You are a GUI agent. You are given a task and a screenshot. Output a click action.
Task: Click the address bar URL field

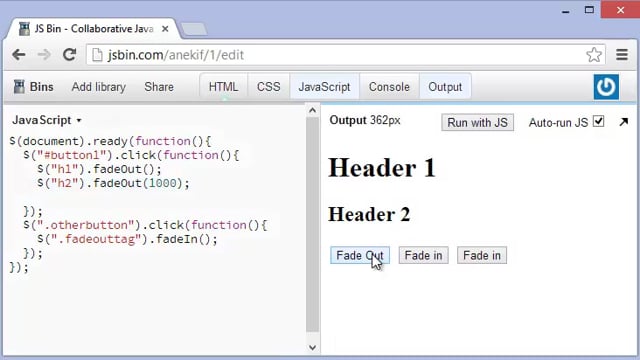[x=346, y=55]
